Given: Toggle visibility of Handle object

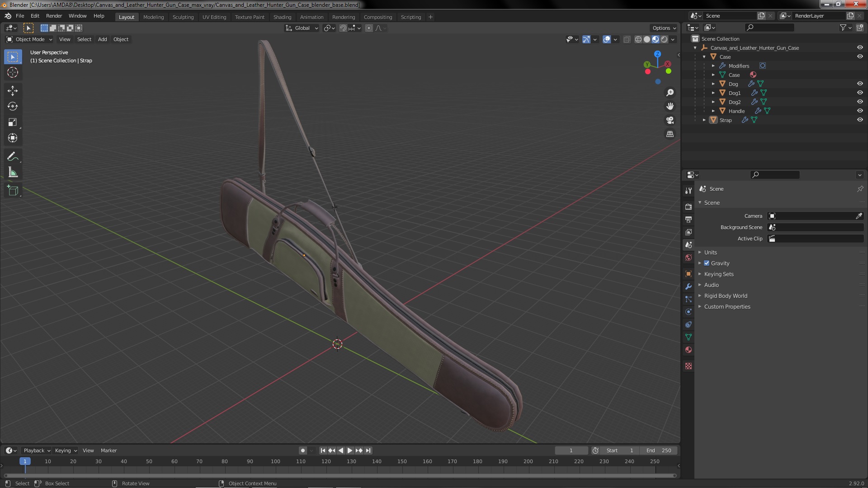Looking at the screenshot, I should pos(860,111).
